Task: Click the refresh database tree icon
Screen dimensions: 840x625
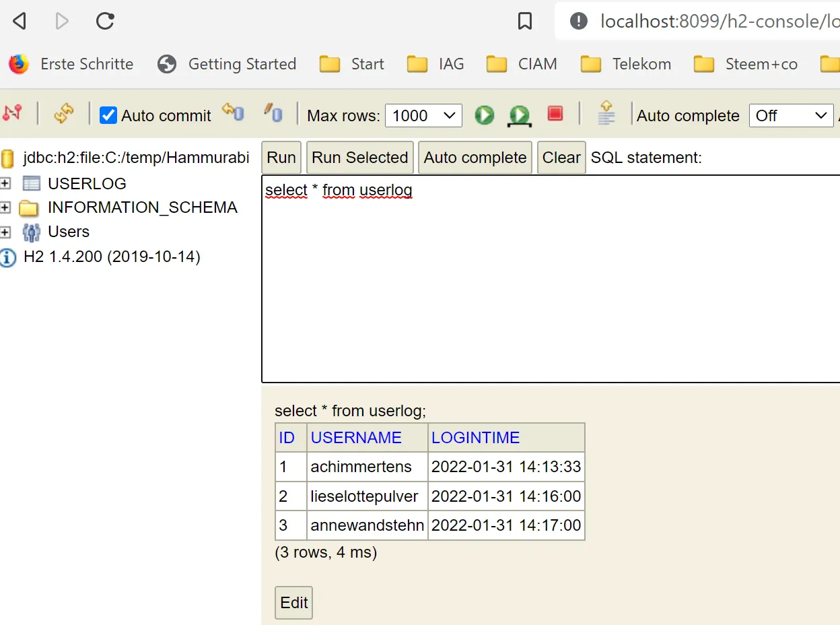Action: 64,114
